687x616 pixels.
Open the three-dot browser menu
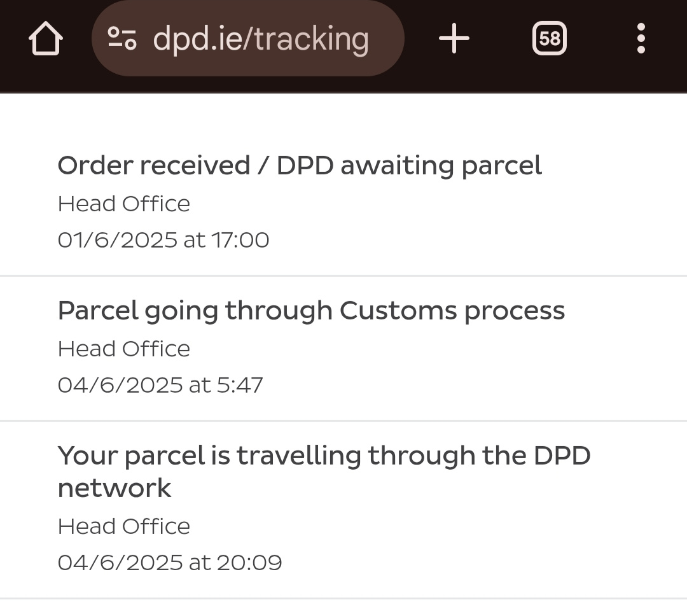pyautogui.click(x=641, y=39)
